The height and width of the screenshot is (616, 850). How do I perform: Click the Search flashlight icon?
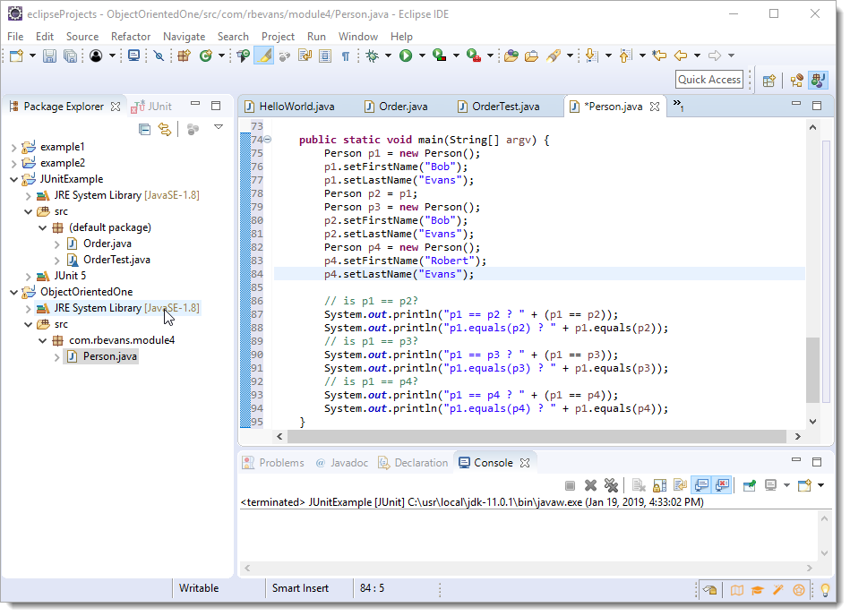pos(554,56)
